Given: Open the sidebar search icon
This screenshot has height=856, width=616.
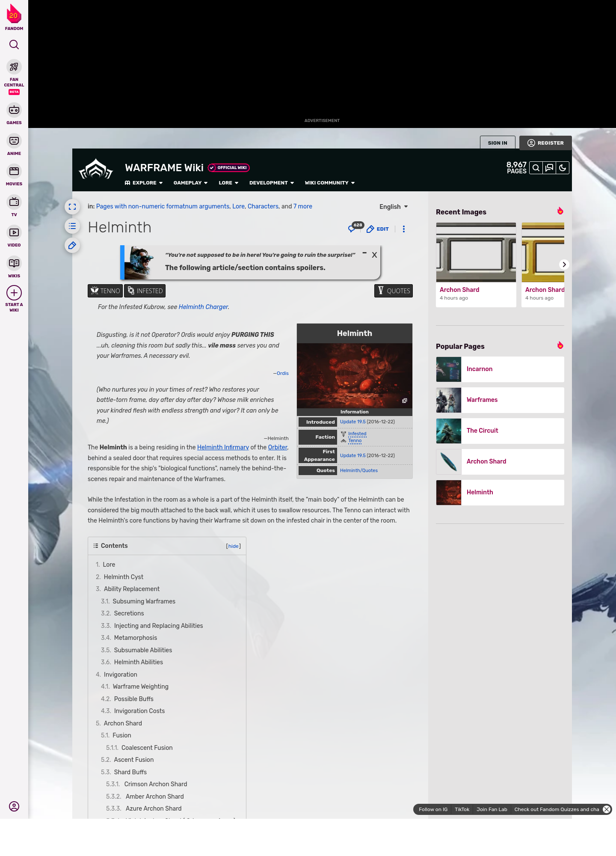Looking at the screenshot, I should pos(14,45).
